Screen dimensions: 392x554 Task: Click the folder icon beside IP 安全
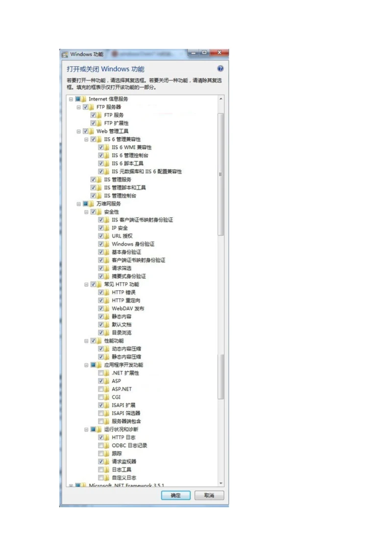pos(107,228)
